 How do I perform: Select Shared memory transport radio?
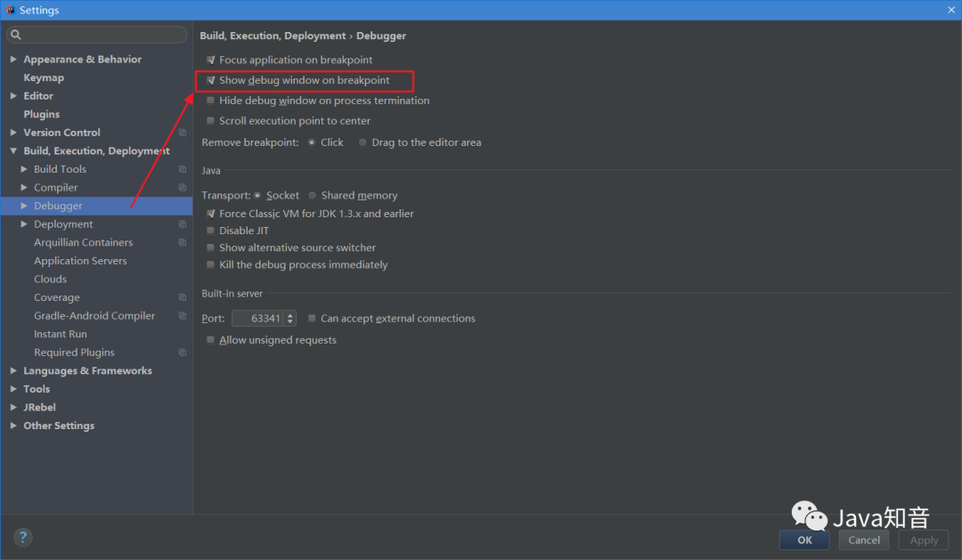pyautogui.click(x=313, y=196)
